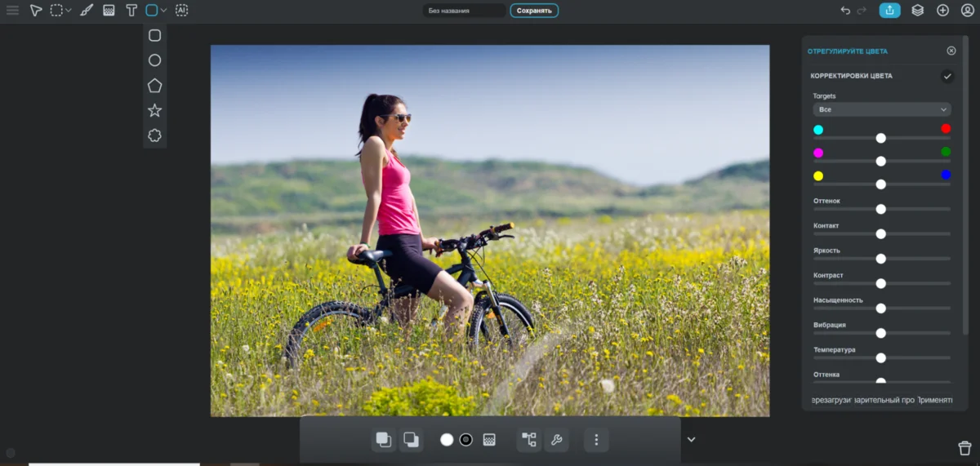This screenshot has height=466, width=980.
Task: Click the blue share export button
Action: (889, 11)
